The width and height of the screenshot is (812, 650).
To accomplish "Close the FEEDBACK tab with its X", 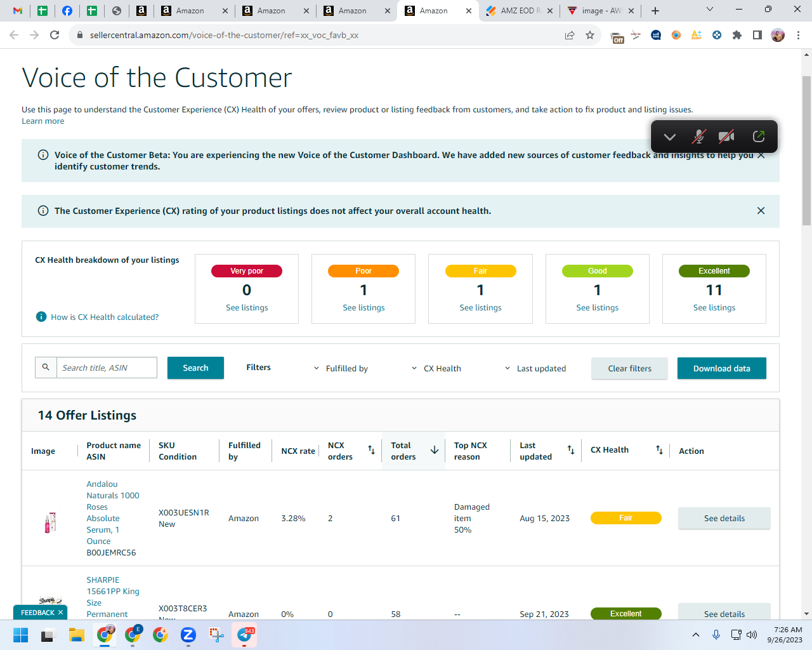I will click(x=61, y=613).
